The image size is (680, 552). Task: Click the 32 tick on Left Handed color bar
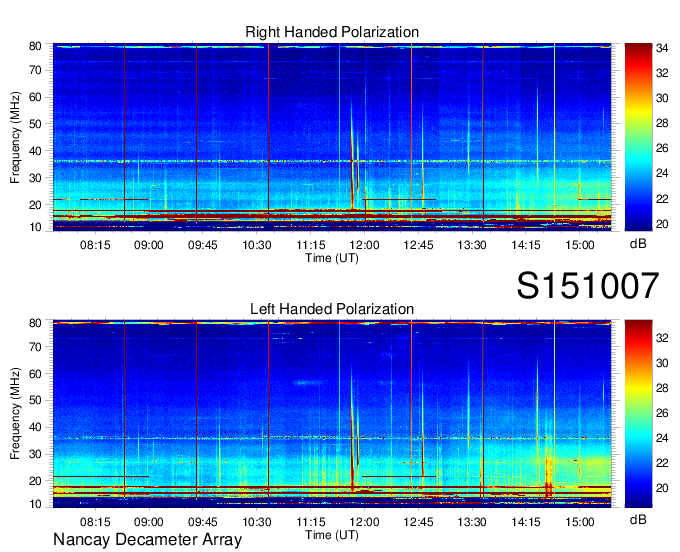click(662, 338)
